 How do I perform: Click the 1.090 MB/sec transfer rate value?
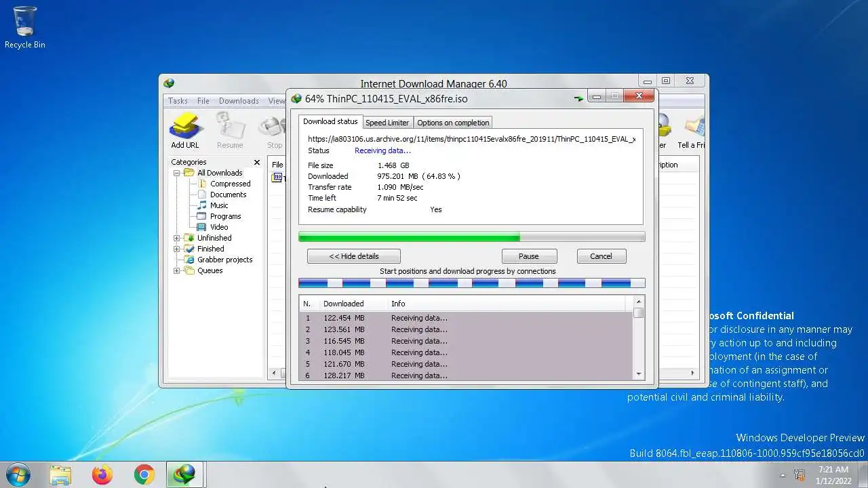pos(400,187)
